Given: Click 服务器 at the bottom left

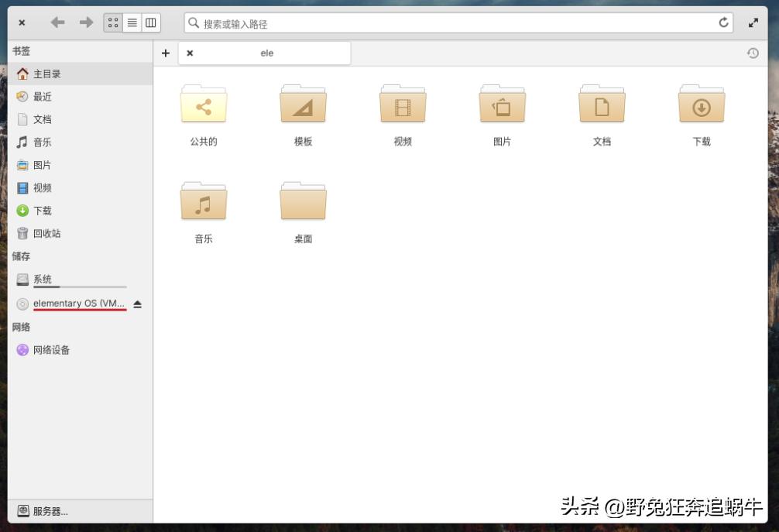Looking at the screenshot, I should 43,511.
